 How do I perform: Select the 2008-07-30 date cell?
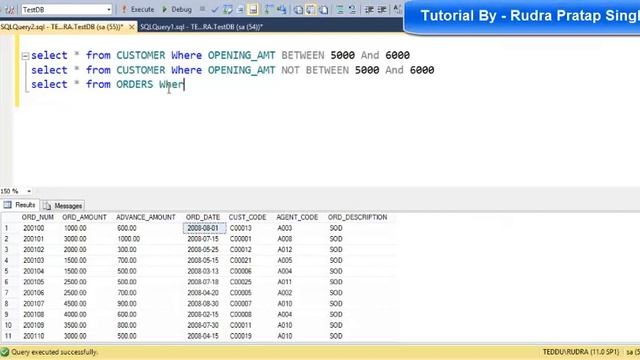[x=203, y=325]
